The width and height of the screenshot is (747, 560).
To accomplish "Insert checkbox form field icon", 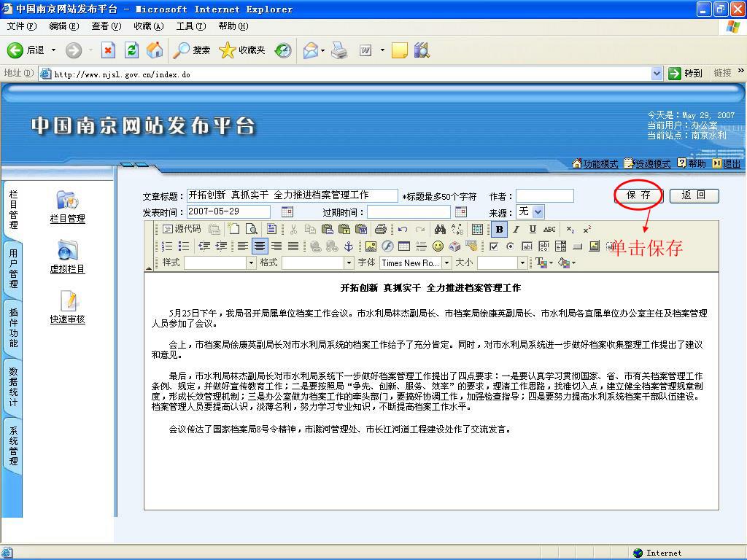I will click(x=494, y=246).
